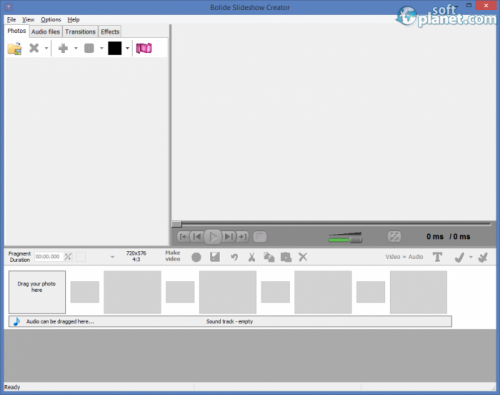Play the slideshow preview
The image size is (500, 395).
pyautogui.click(x=213, y=237)
